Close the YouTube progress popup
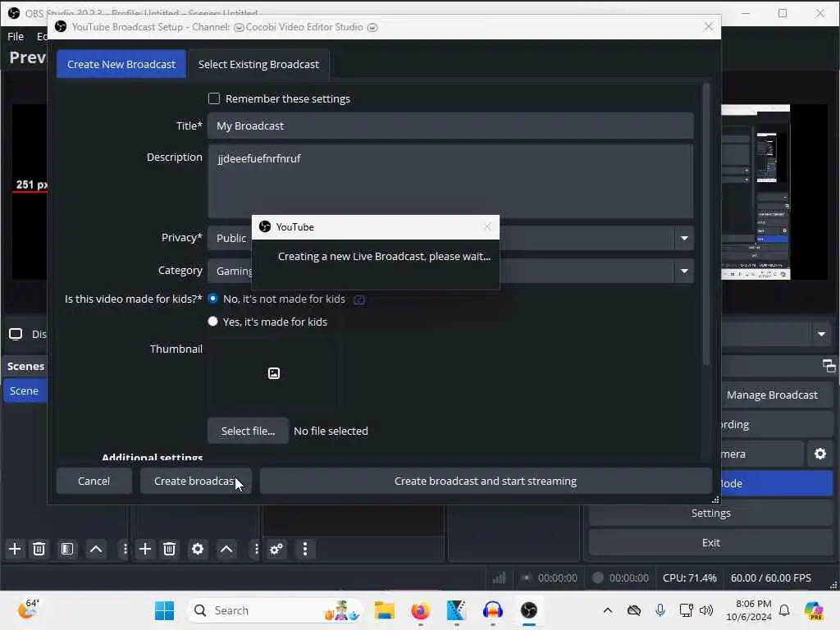 click(487, 226)
